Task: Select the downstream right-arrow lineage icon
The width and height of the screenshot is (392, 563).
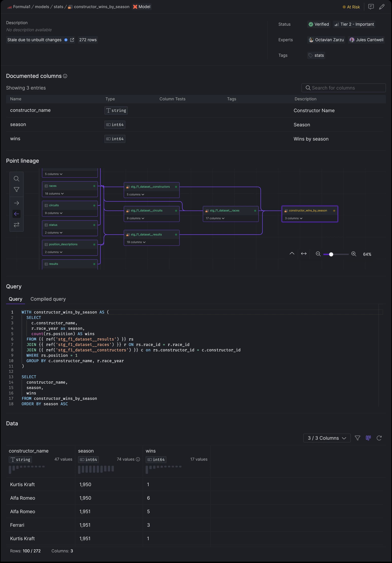Action: [x=16, y=203]
